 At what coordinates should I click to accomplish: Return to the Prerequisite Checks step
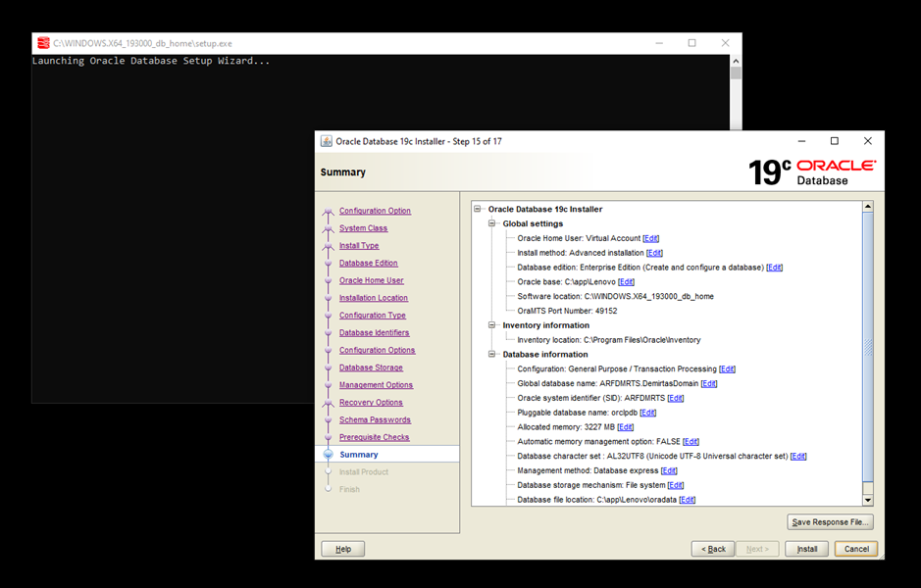point(374,437)
